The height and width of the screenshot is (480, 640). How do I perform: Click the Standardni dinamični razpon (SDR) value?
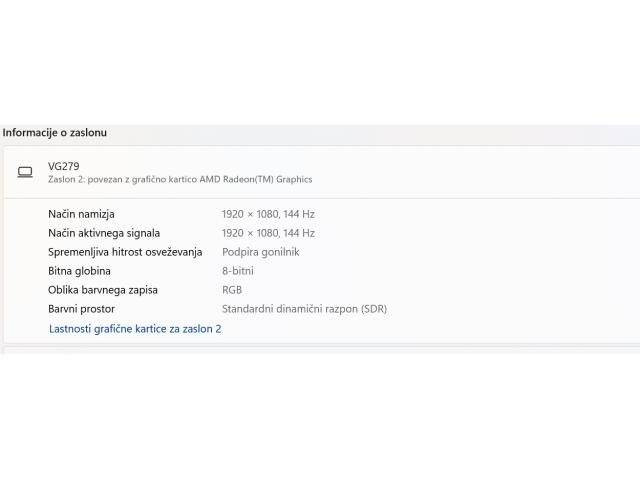[x=304, y=309]
